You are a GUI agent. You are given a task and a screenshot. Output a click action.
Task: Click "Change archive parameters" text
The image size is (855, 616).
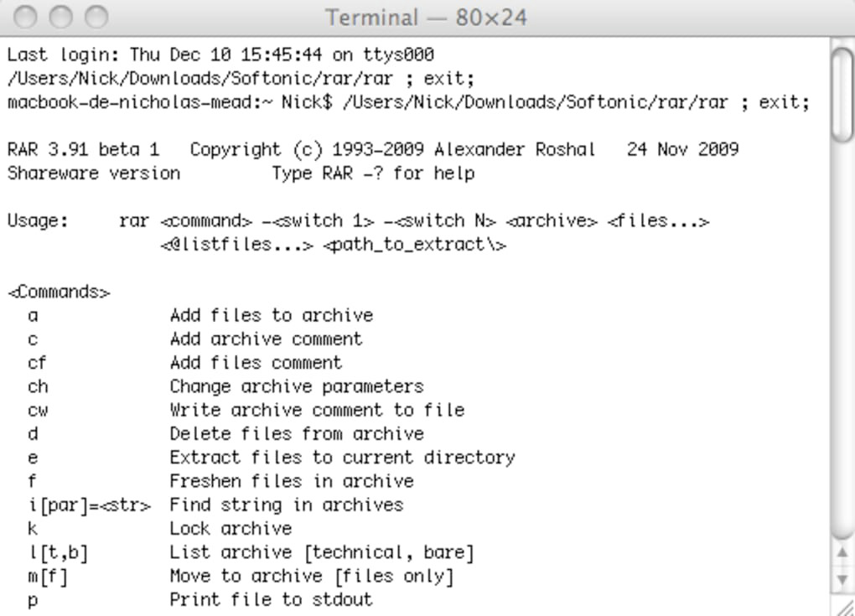click(x=296, y=386)
